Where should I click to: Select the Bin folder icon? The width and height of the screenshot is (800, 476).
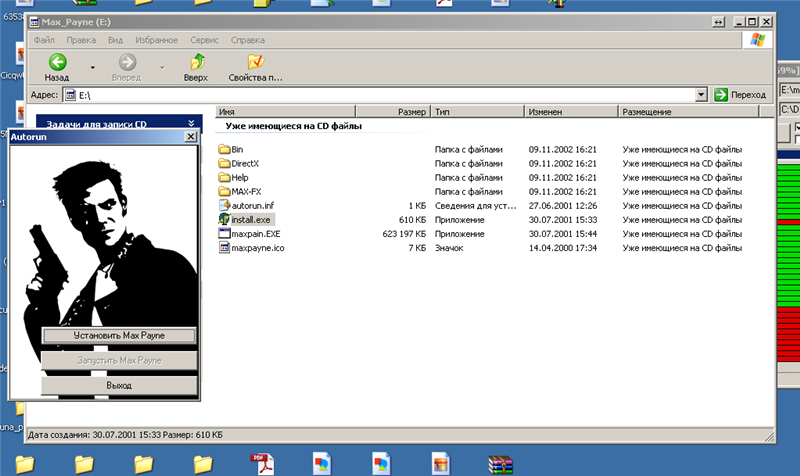click(x=224, y=149)
